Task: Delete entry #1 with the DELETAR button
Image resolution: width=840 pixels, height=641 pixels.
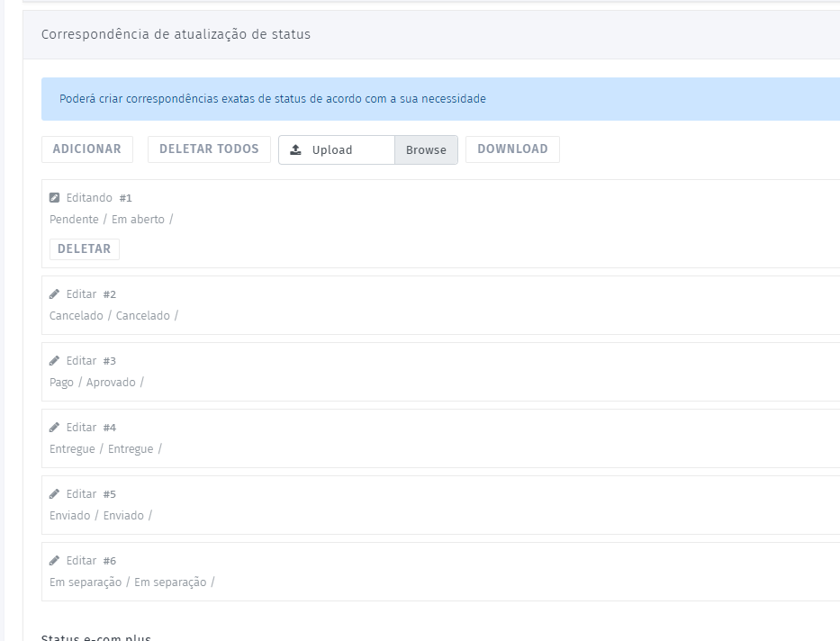Action: 84,249
